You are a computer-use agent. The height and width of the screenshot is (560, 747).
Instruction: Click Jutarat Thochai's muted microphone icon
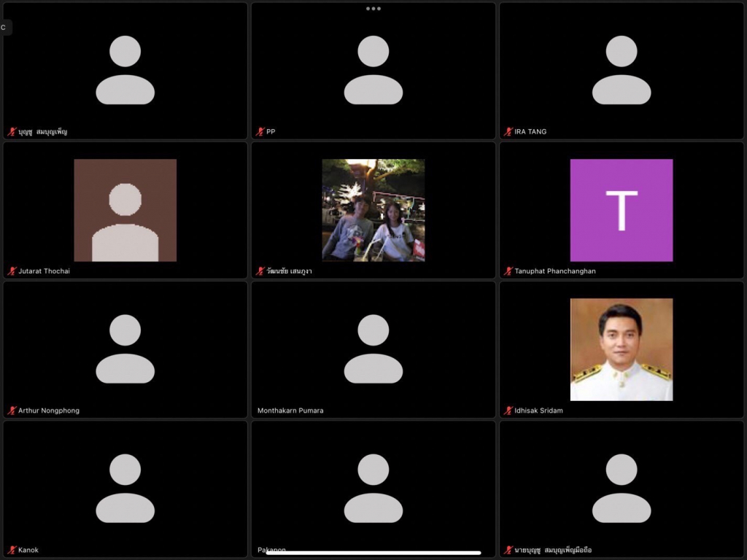12,271
